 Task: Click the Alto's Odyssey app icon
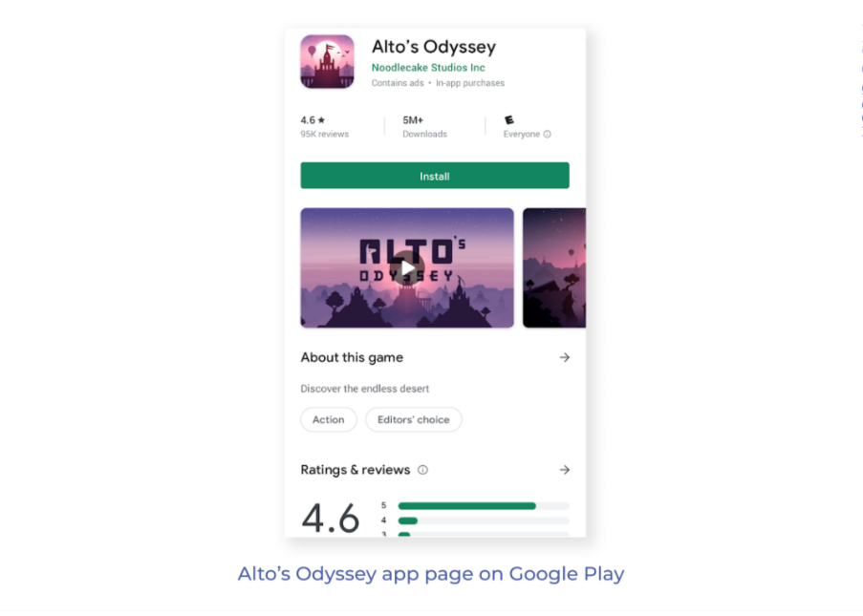(x=327, y=61)
